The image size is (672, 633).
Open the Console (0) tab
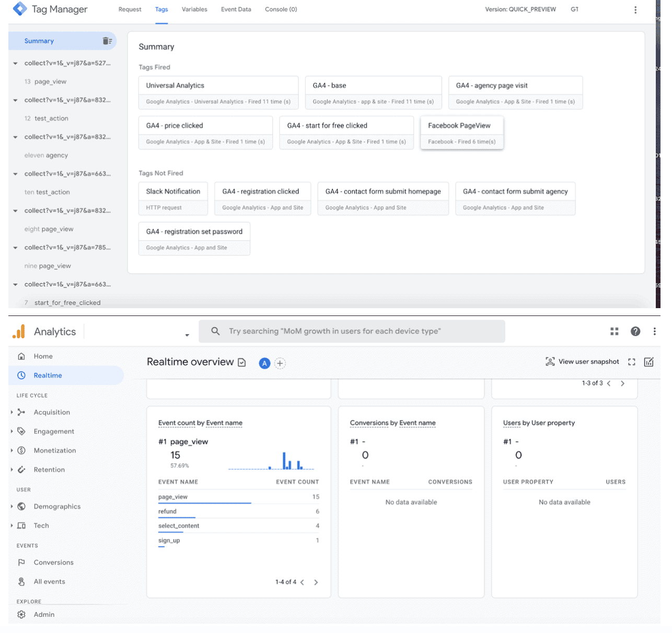(281, 9)
